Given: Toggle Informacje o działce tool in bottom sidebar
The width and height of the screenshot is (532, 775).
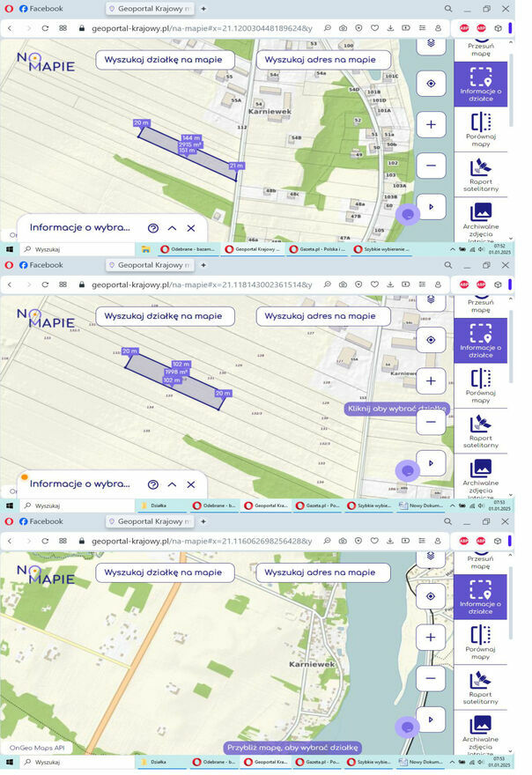Looking at the screenshot, I should pos(481,594).
